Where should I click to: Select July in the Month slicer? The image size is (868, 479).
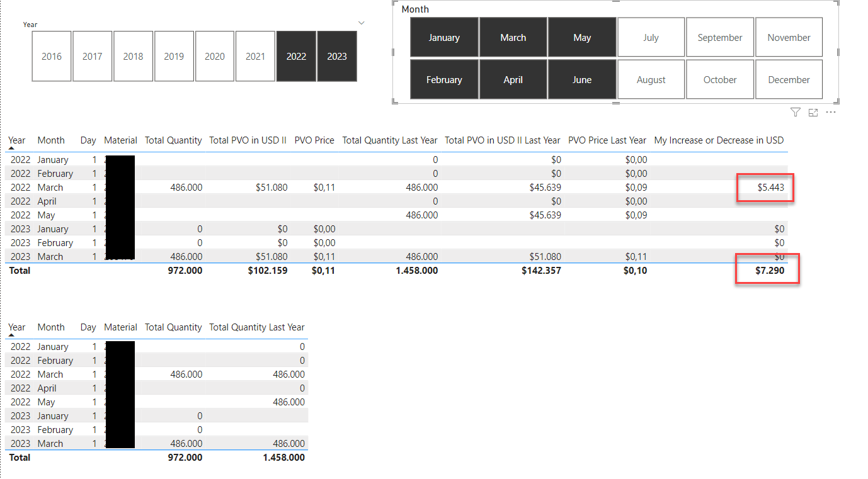(x=651, y=38)
